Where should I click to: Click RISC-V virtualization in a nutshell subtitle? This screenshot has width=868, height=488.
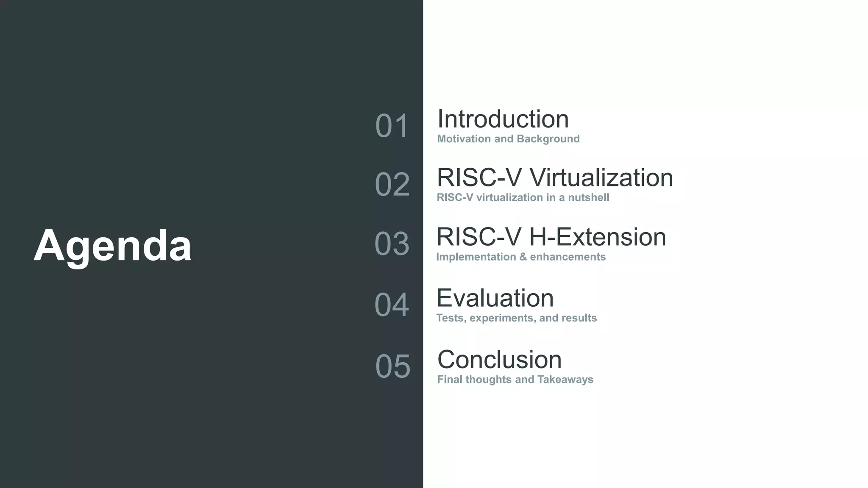pyautogui.click(x=523, y=197)
